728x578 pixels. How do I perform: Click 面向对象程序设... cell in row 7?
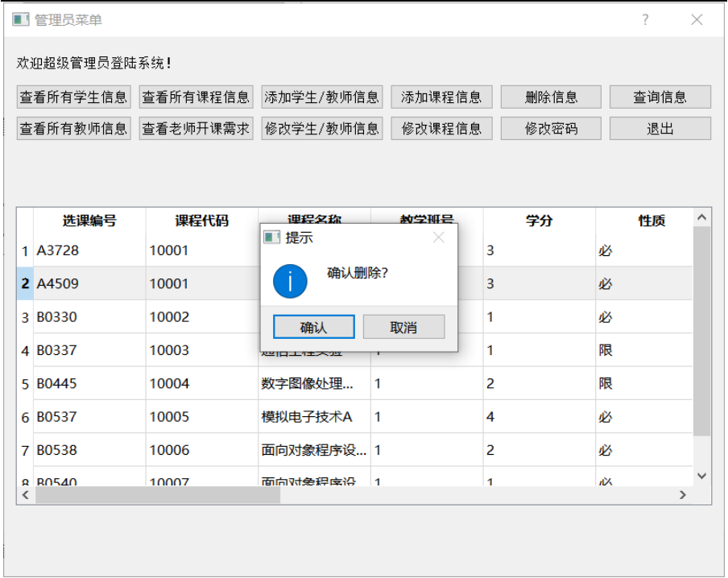pyautogui.click(x=314, y=450)
